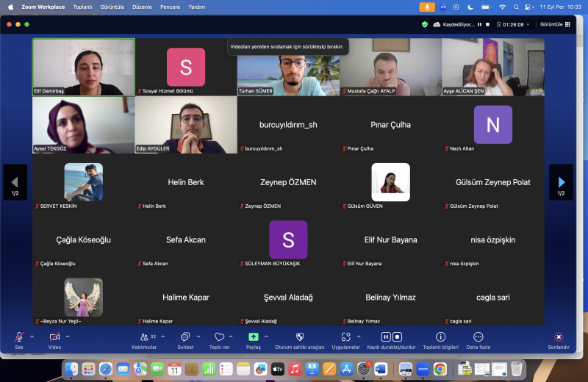Screen dimensions: 588x382
Task: Open audio options arrow next to Ses
Action: tap(32, 336)
